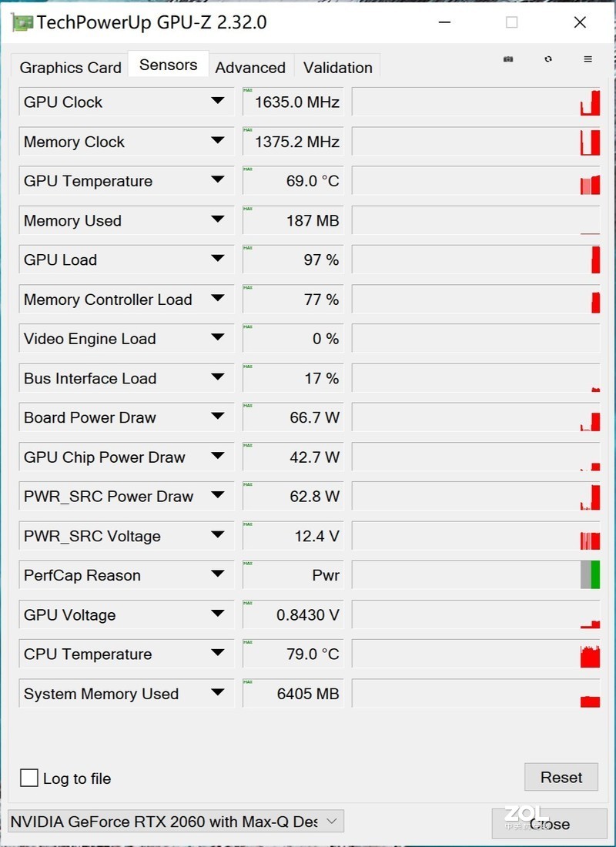Image resolution: width=616 pixels, height=847 pixels.
Task: Expand the GPU Load sensor dropdown
Action: point(218,259)
